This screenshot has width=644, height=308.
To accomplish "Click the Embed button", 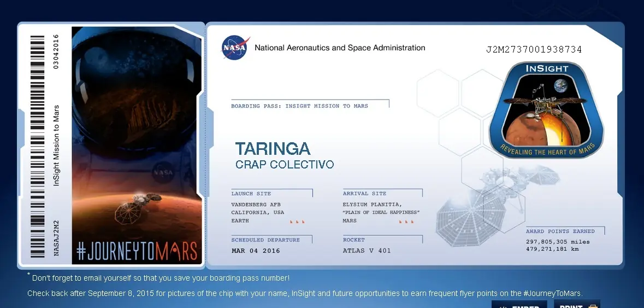I will click(x=519, y=305).
